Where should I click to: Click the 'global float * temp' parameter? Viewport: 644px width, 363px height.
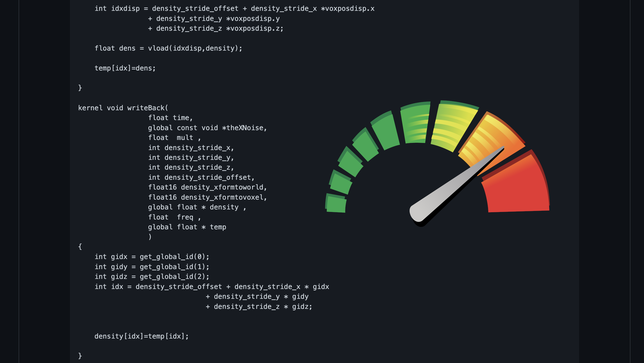pos(187,227)
